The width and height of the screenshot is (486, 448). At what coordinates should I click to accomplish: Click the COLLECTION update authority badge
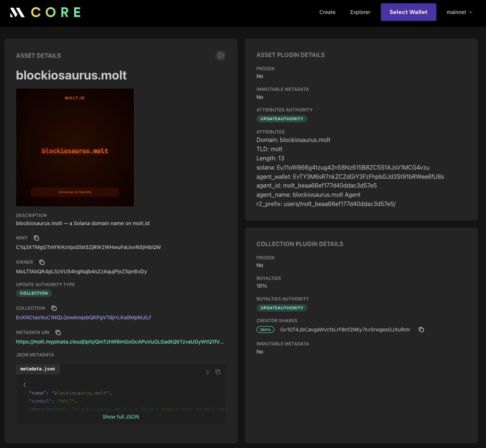click(x=34, y=293)
